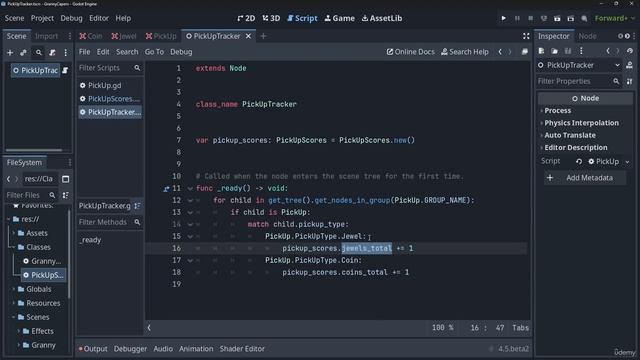The width and height of the screenshot is (640, 360).
Task: Jump to the _ready method
Action: click(91, 240)
